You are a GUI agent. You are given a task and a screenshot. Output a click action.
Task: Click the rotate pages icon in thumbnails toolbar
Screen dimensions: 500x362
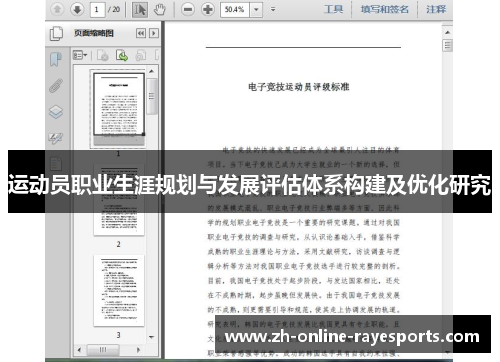tap(141, 55)
